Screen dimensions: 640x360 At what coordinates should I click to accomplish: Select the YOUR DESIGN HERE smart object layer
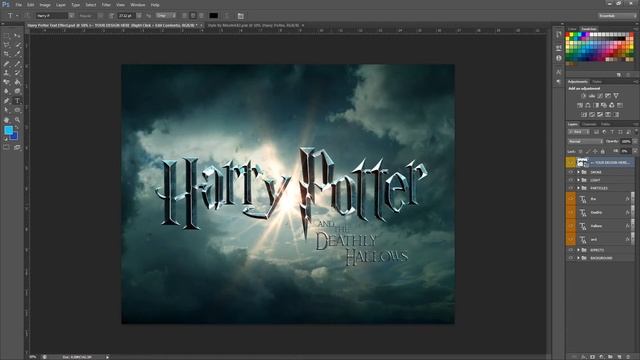coord(600,162)
